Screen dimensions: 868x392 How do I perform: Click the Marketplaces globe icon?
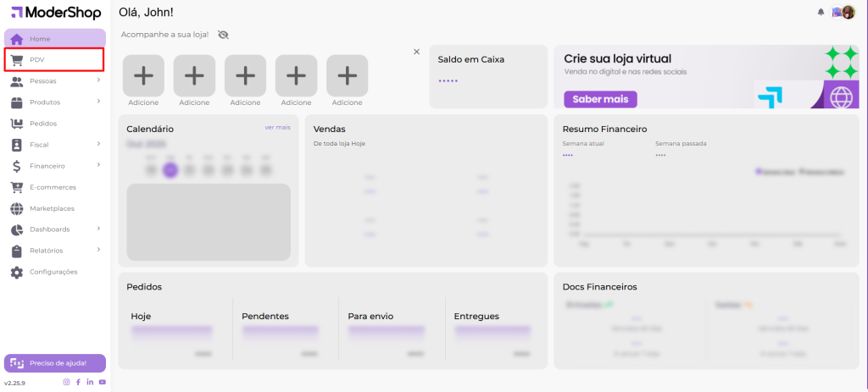click(x=16, y=208)
